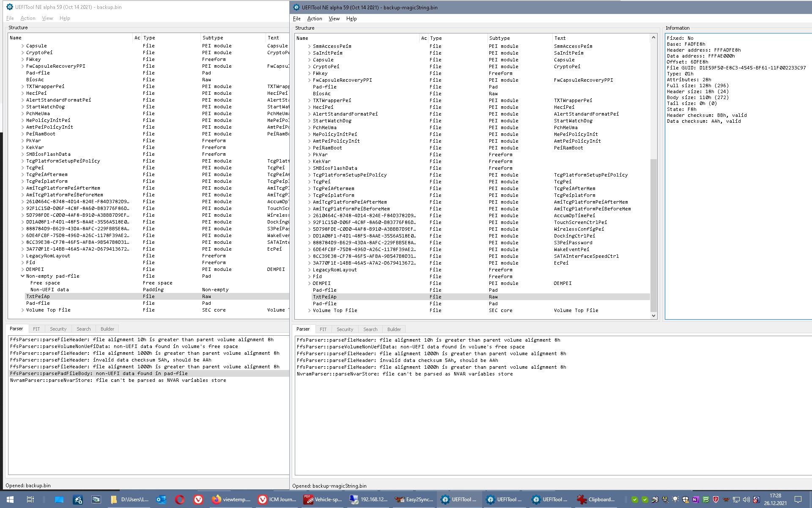Open the ICM Journ Vivaldi taskbar window
This screenshot has height=508, width=812.
click(x=277, y=500)
